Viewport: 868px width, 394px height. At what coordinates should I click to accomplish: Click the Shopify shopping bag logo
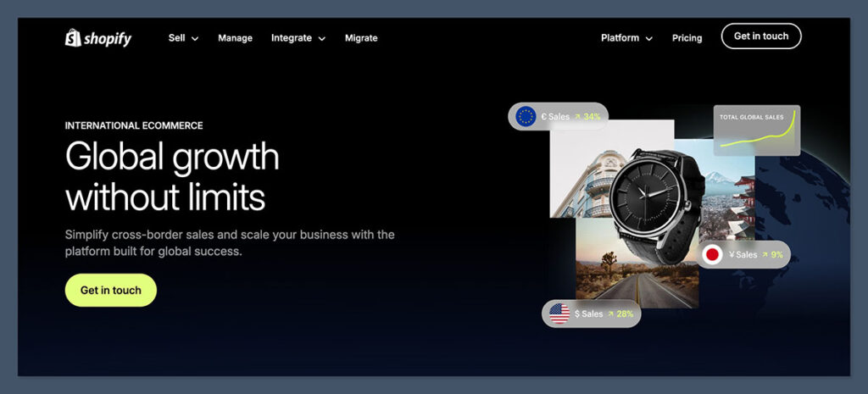73,38
